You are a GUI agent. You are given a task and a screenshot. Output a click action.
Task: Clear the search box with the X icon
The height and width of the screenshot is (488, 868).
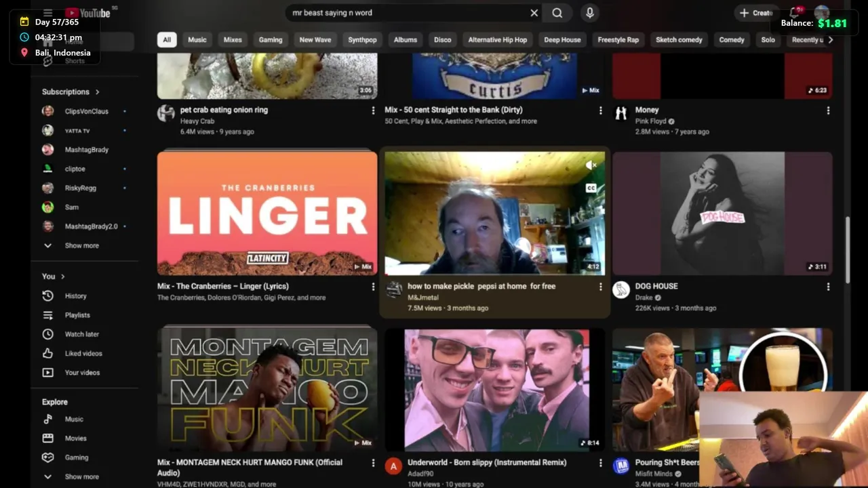coord(534,13)
